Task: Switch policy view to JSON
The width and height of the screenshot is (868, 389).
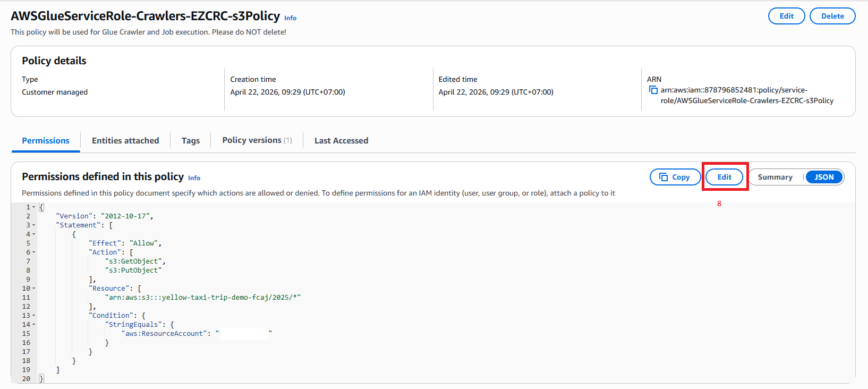Action: (x=824, y=177)
